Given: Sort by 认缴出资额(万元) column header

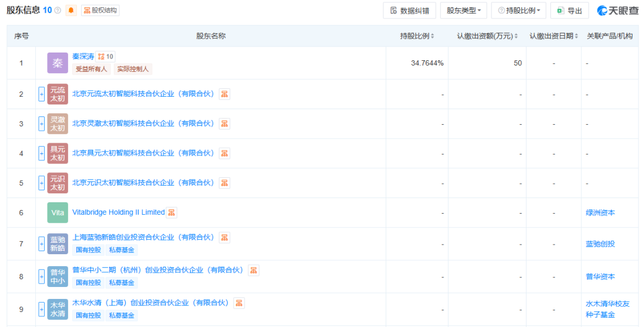Looking at the screenshot, I should tap(487, 36).
